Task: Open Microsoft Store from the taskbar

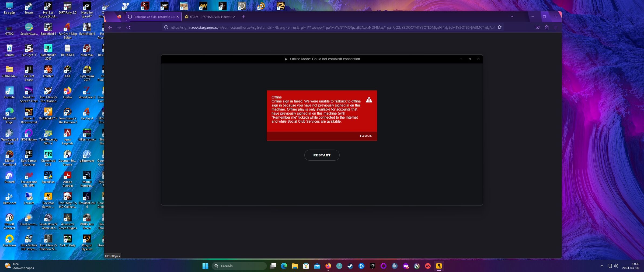Action: click(x=306, y=266)
